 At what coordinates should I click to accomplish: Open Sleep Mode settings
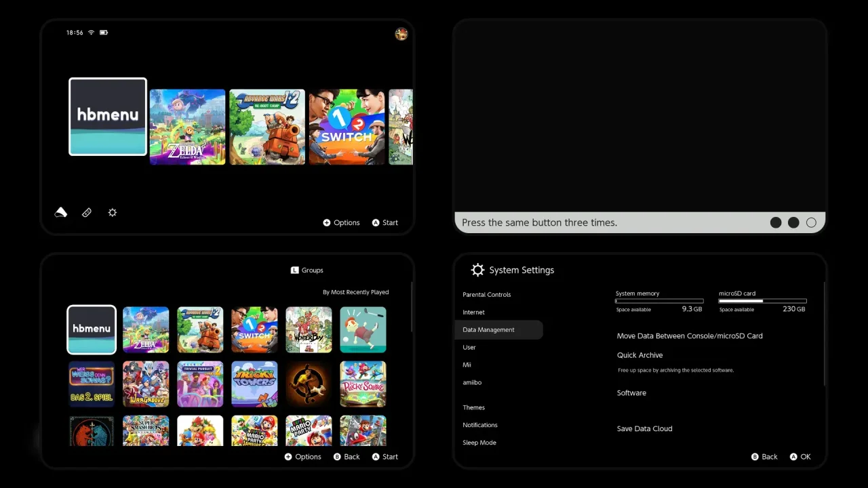coord(479,443)
